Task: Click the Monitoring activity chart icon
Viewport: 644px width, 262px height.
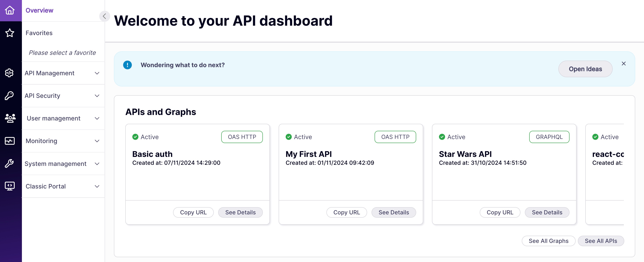Action: (10, 141)
